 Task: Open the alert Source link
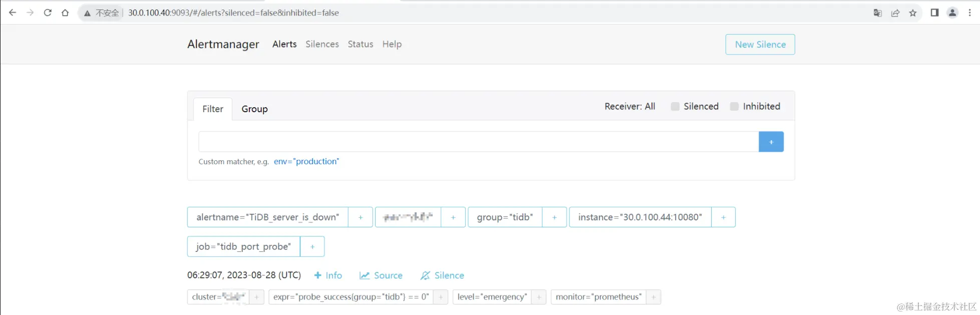(381, 275)
